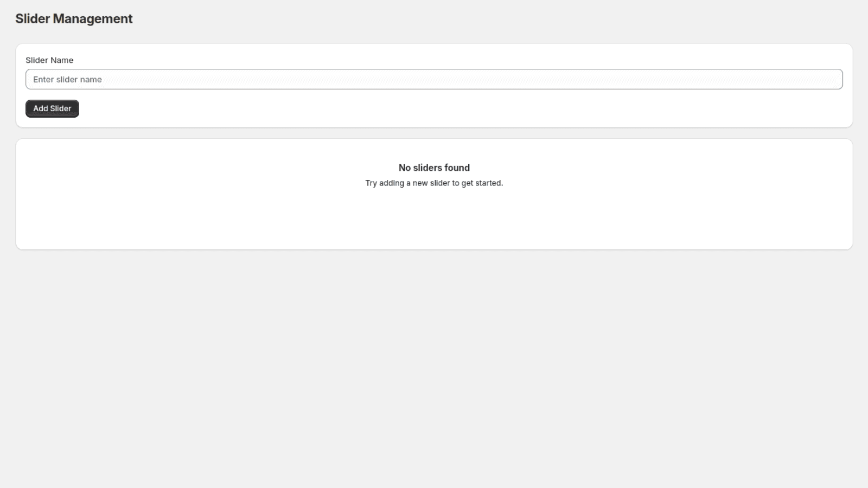The width and height of the screenshot is (868, 488).
Task: Click the Slider Management page heading
Action: tap(74, 18)
